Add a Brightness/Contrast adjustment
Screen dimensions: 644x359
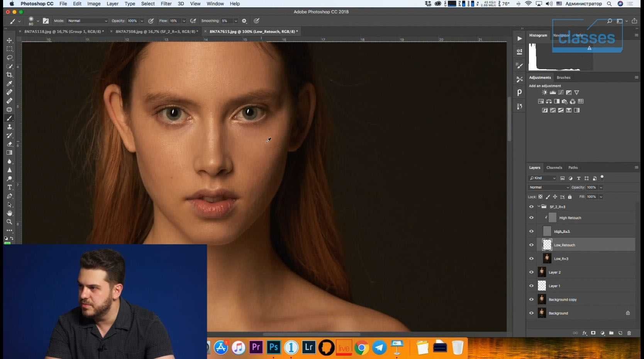coord(544,93)
